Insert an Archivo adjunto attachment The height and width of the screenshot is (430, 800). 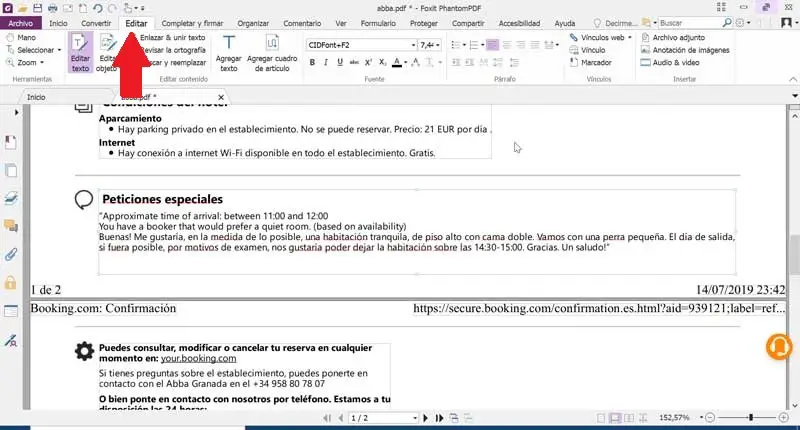point(673,38)
